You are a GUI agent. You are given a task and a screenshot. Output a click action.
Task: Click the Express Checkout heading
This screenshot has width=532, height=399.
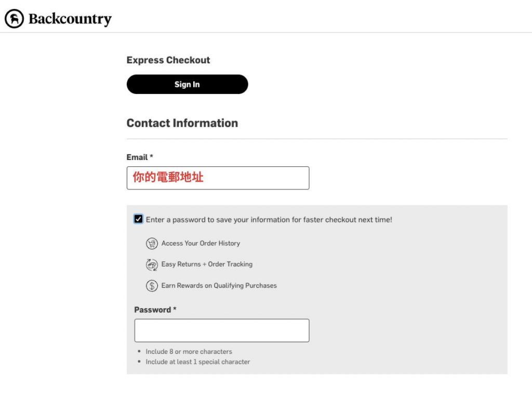pyautogui.click(x=168, y=60)
